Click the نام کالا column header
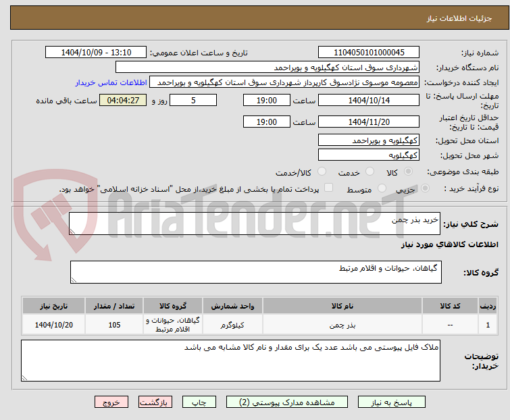 click(342, 306)
